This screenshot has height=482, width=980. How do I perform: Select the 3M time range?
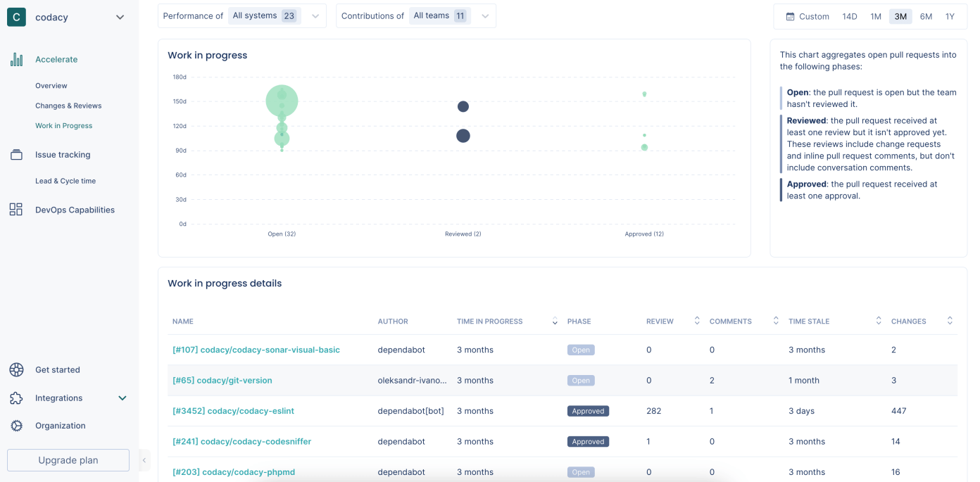pos(900,17)
